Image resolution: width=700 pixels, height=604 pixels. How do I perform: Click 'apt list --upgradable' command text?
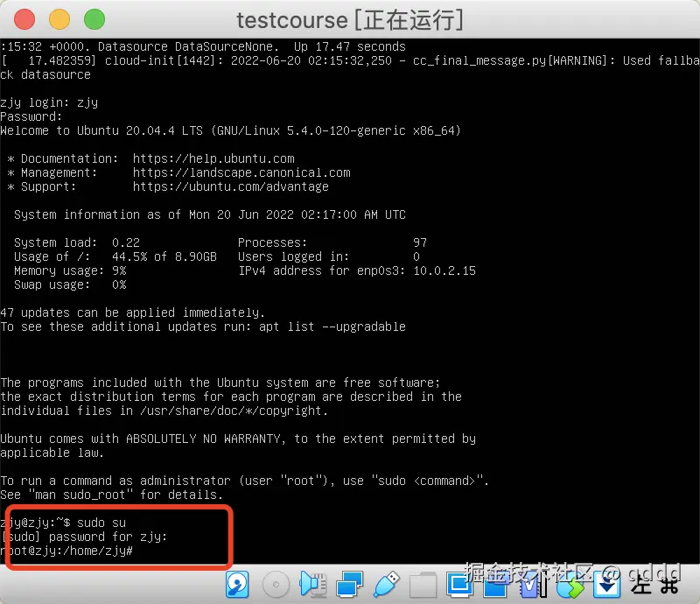click(x=332, y=327)
